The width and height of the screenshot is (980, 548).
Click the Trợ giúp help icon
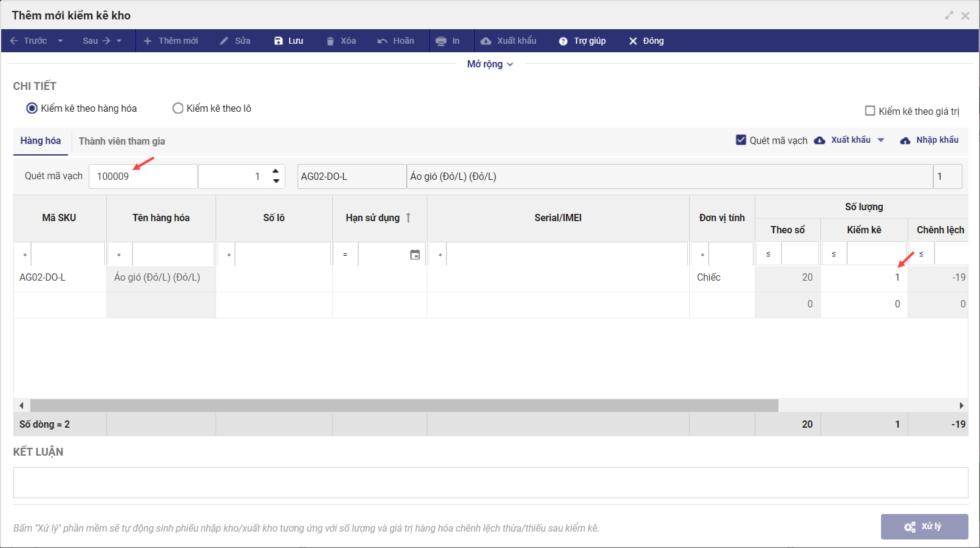563,41
